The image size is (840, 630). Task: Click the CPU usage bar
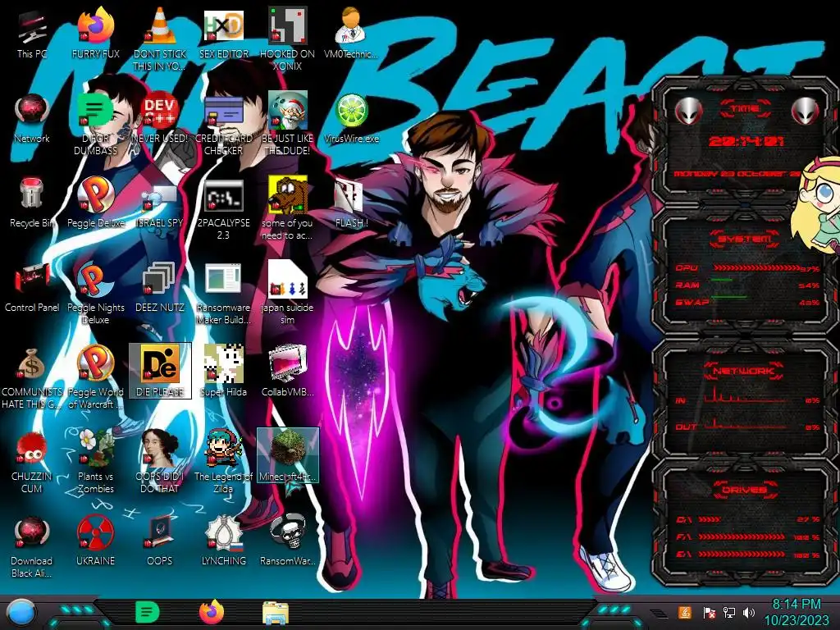(756, 268)
